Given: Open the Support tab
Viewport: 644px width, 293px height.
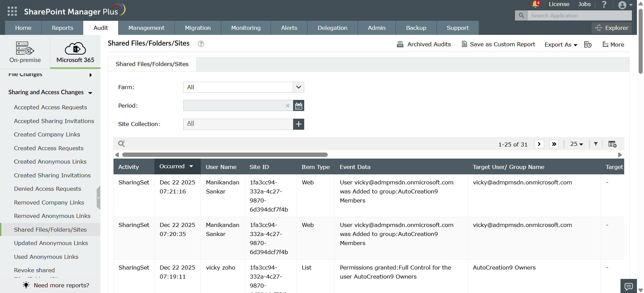Looking at the screenshot, I should (x=458, y=28).
